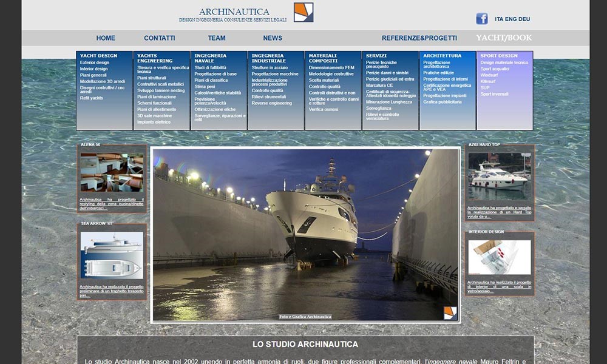Open Windsurf link
The height and width of the screenshot is (364, 607).
[489, 75]
